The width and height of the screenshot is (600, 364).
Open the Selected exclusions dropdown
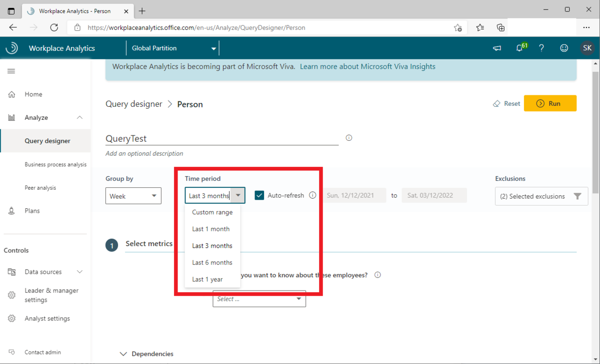pyautogui.click(x=541, y=196)
